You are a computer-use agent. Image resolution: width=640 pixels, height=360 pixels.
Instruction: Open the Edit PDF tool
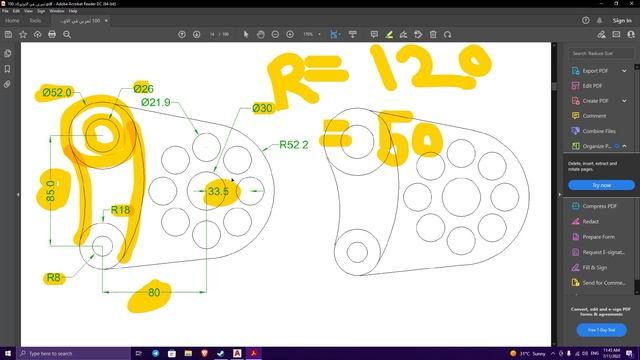coord(592,86)
